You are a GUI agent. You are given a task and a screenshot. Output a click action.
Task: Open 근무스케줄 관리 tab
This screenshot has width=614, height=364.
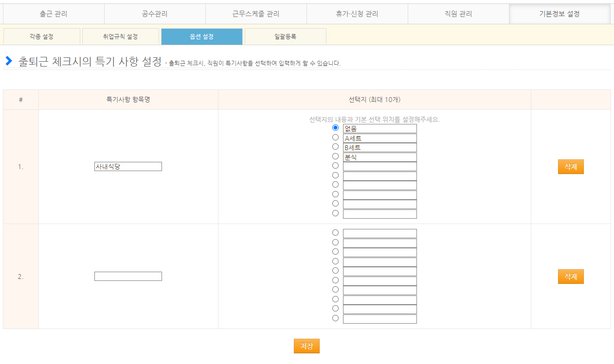[x=256, y=14]
